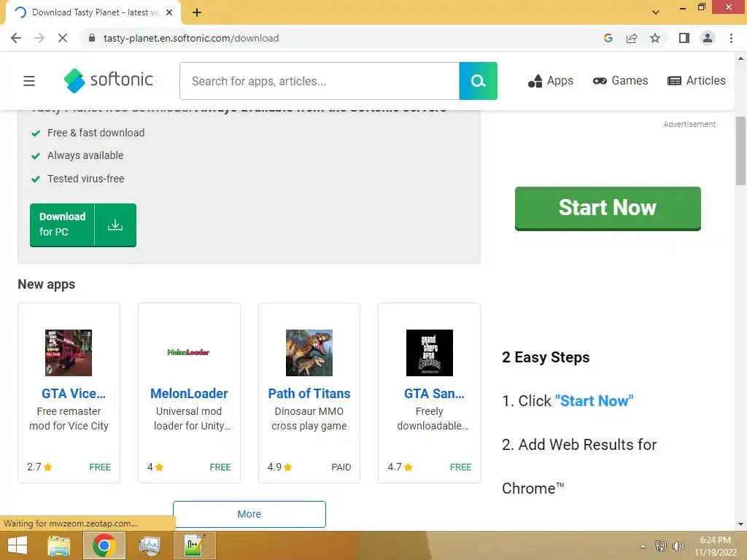
Task: Open the Articles menu item
Action: click(696, 80)
